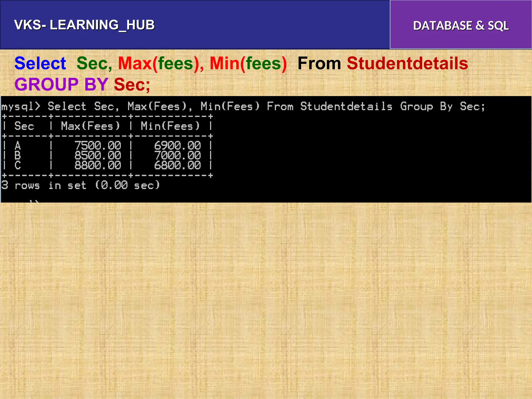This screenshot has width=532, height=399.
Task: Click the section A row label
Action: coord(18,145)
